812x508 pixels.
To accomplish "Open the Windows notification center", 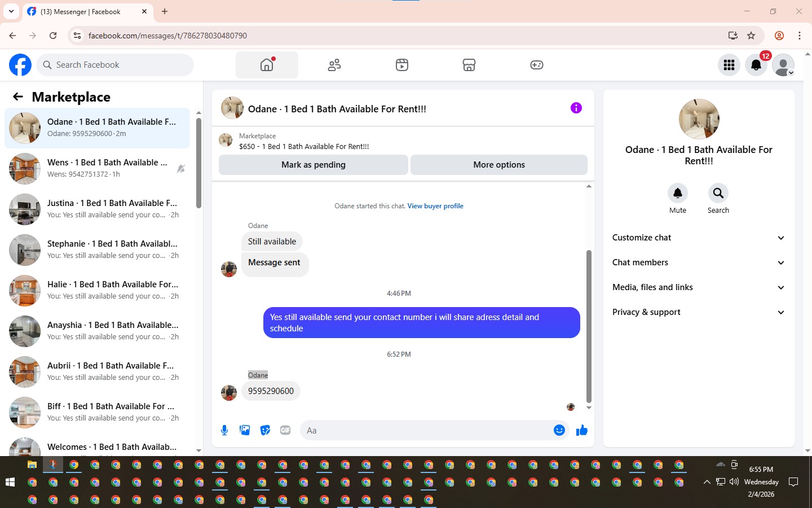I will point(793,482).
